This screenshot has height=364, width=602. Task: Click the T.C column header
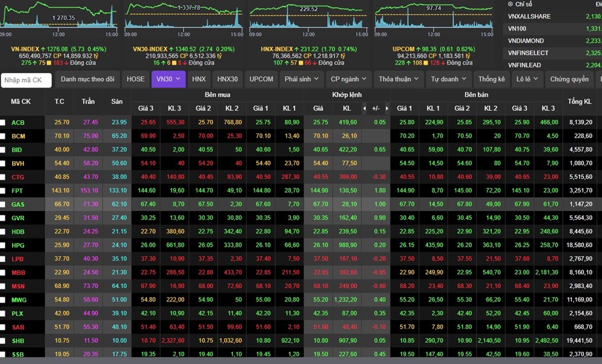pyautogui.click(x=60, y=101)
